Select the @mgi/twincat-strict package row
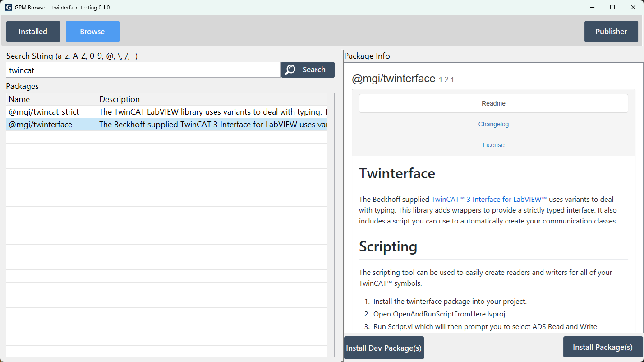 click(x=167, y=112)
